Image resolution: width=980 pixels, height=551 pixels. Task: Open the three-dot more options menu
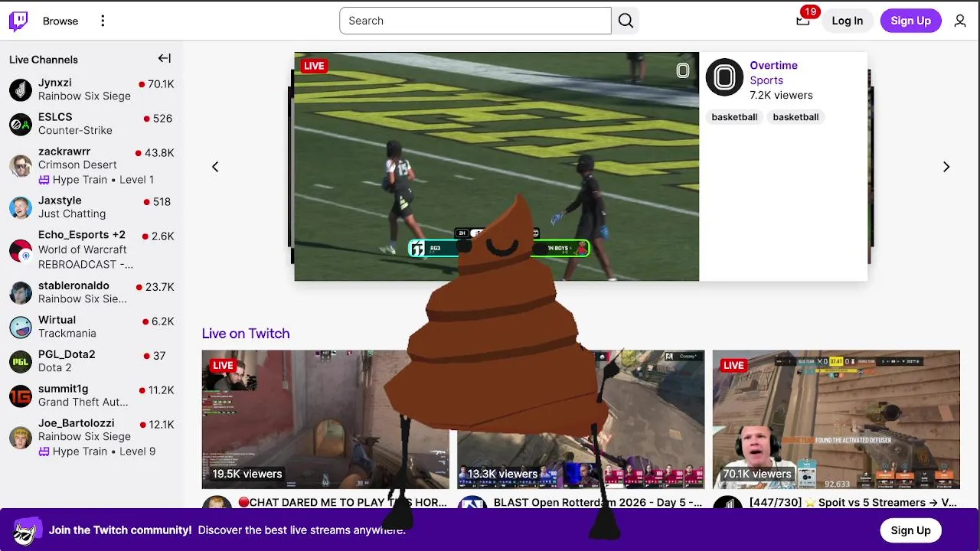coord(103,21)
